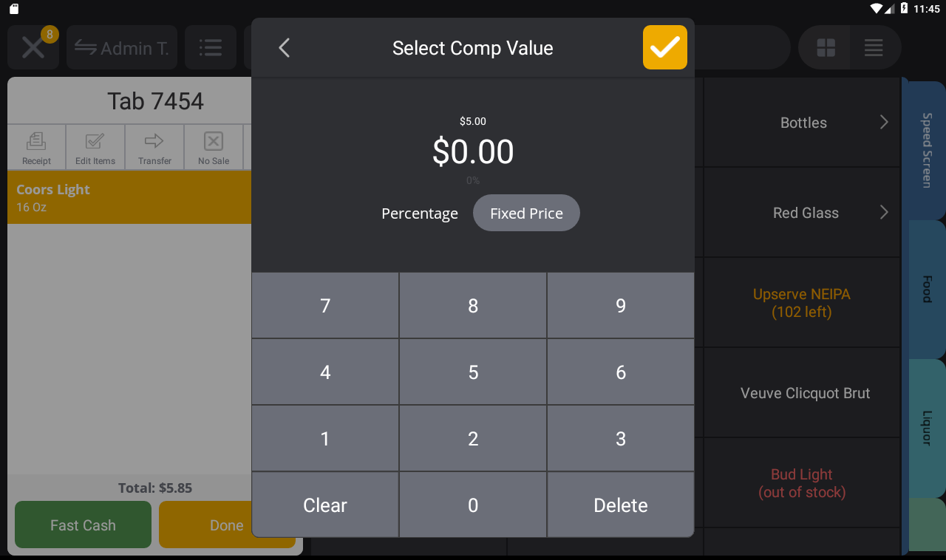The width and height of the screenshot is (946, 560).
Task: Select the Percentage comp mode
Action: coord(420,214)
